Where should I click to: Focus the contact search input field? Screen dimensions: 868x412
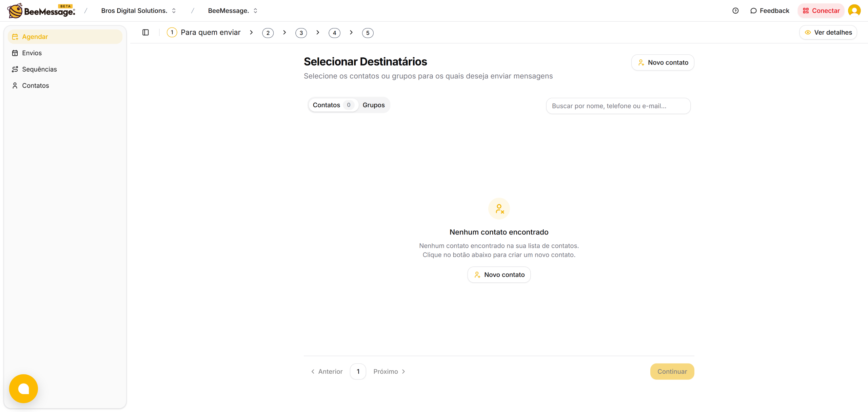tap(618, 106)
